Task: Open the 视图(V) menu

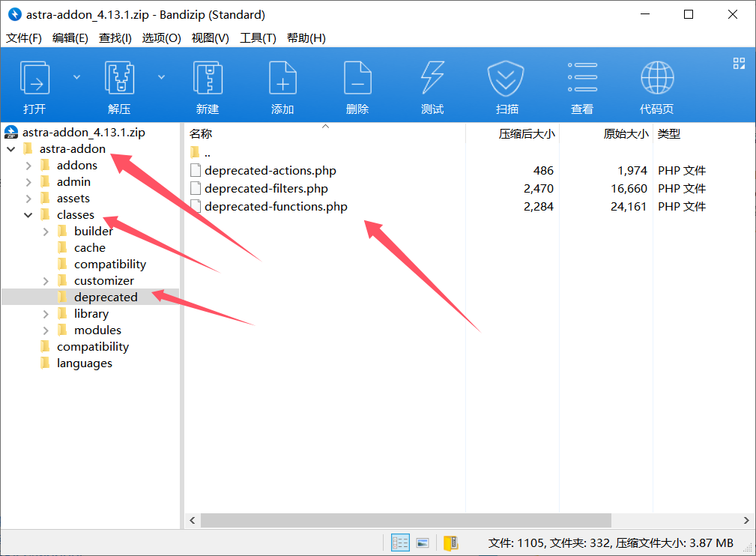Action: pyautogui.click(x=211, y=37)
